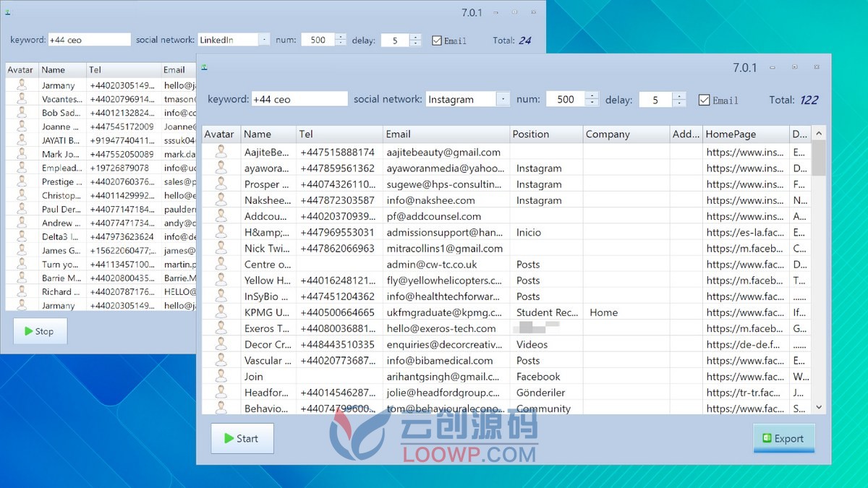This screenshot has width=868, height=488.
Task: Select Prestige... avatar in LinkedIn window
Action: pyautogui.click(x=22, y=181)
